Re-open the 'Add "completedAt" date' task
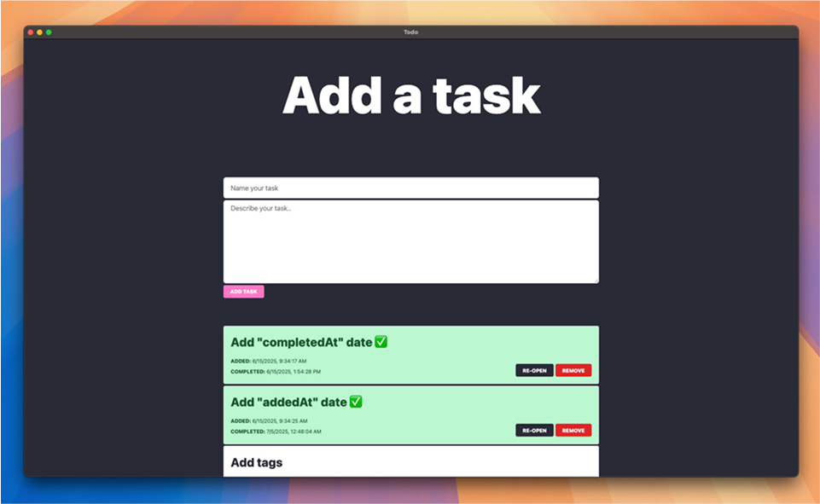 point(534,371)
